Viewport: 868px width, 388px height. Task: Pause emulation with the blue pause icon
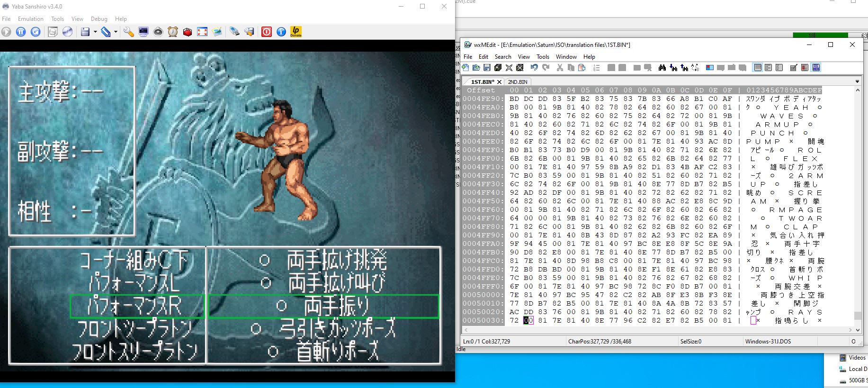click(x=21, y=32)
